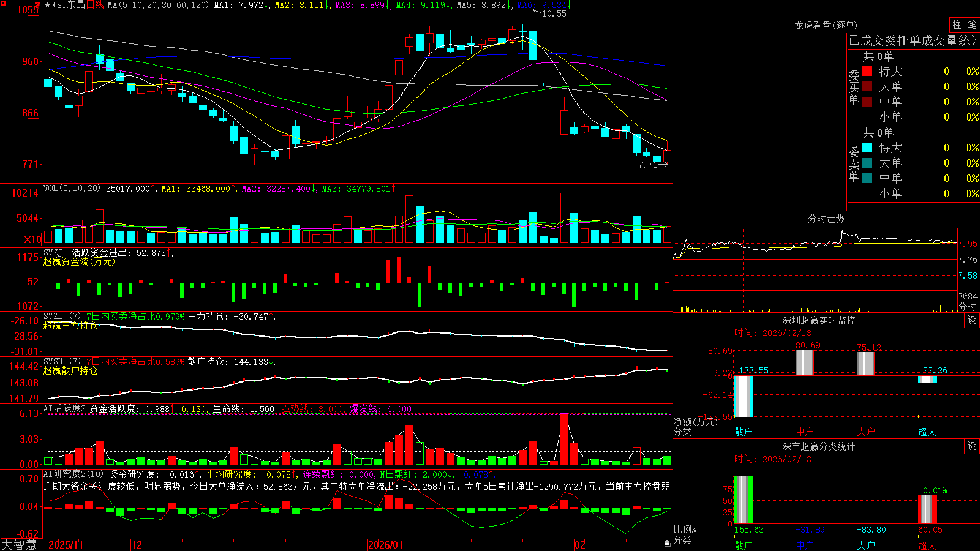980x551 pixels.
Task: Click the 深市超赢分类统计 panel title
Action: click(x=818, y=446)
